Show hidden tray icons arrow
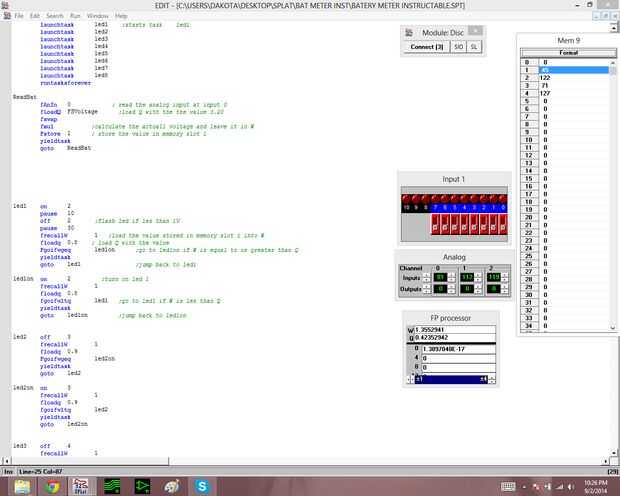Viewport: 620px width, 496px height. [x=524, y=487]
